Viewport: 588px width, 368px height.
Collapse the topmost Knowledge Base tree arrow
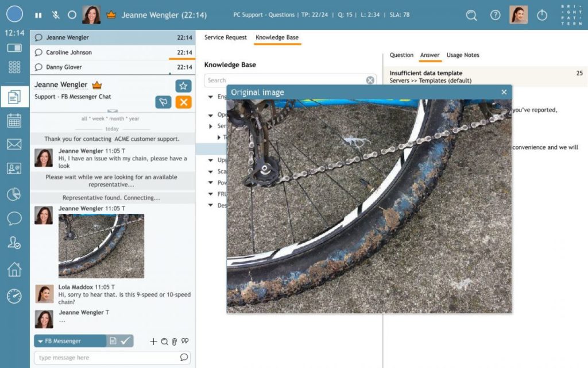click(x=211, y=97)
